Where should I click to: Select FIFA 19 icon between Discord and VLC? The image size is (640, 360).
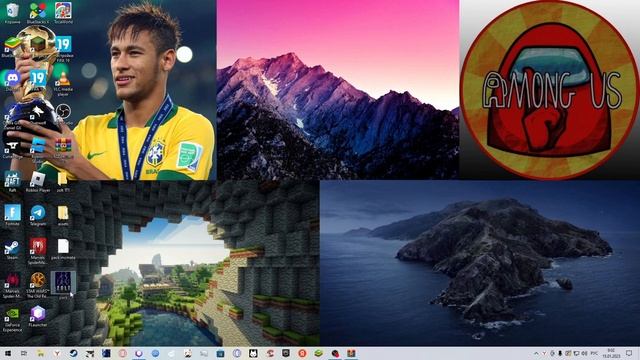click(x=38, y=78)
